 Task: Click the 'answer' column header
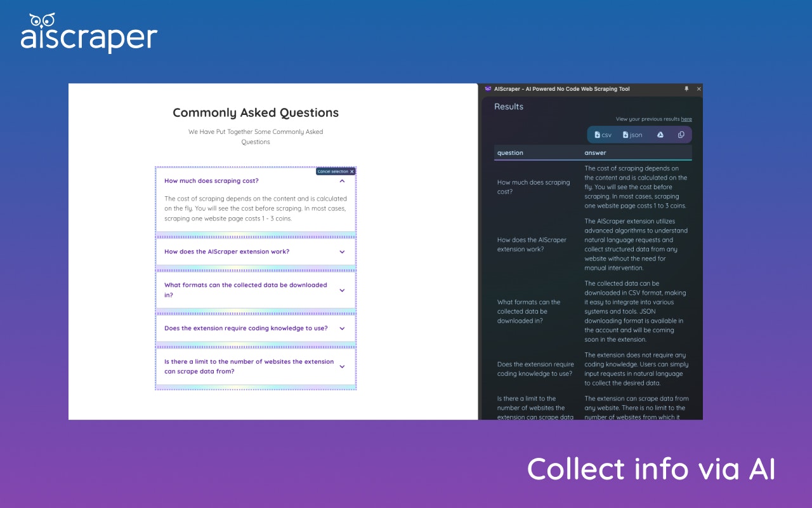[595, 152]
